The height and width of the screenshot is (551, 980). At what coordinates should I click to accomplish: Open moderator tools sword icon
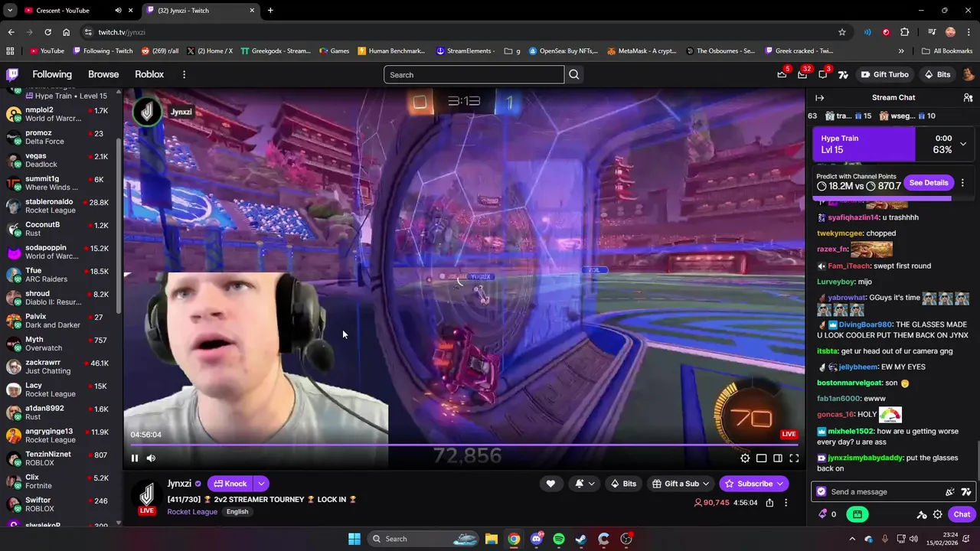tap(922, 514)
